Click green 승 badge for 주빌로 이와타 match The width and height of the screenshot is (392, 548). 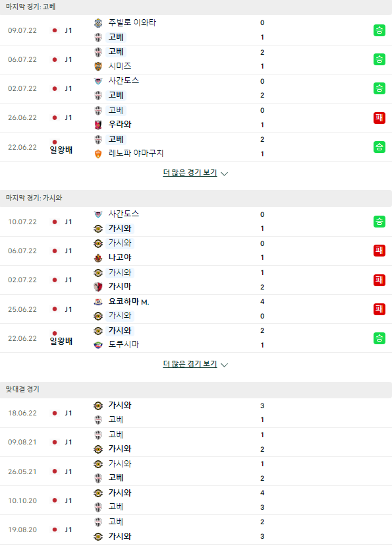[379, 30]
